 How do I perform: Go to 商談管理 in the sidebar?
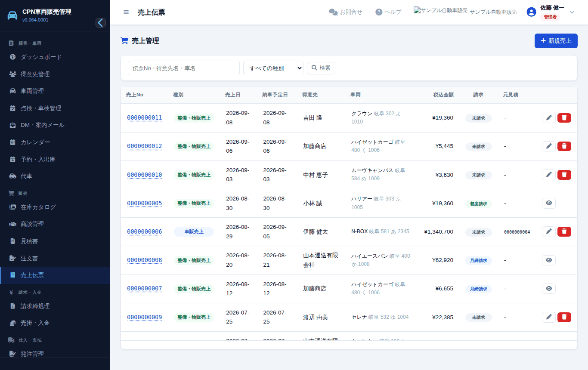click(55, 224)
